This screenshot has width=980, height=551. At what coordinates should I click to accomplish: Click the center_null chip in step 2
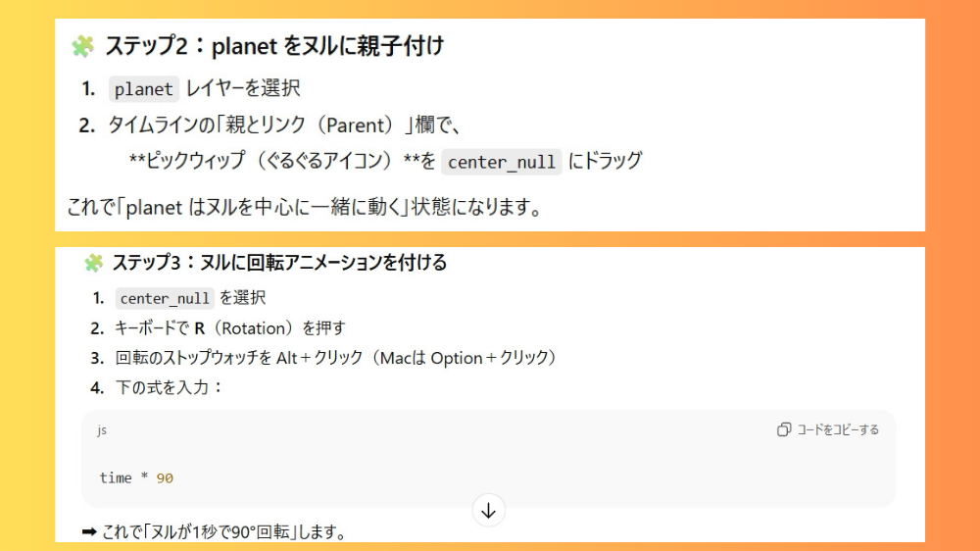pos(502,162)
